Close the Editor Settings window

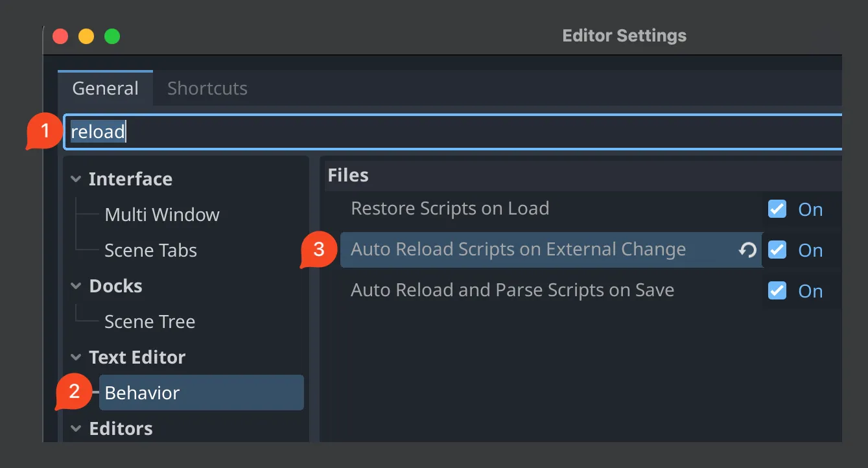pyautogui.click(x=60, y=36)
